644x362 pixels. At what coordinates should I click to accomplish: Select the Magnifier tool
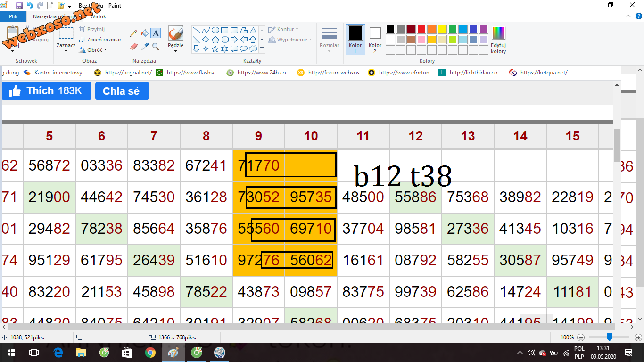coord(156,47)
